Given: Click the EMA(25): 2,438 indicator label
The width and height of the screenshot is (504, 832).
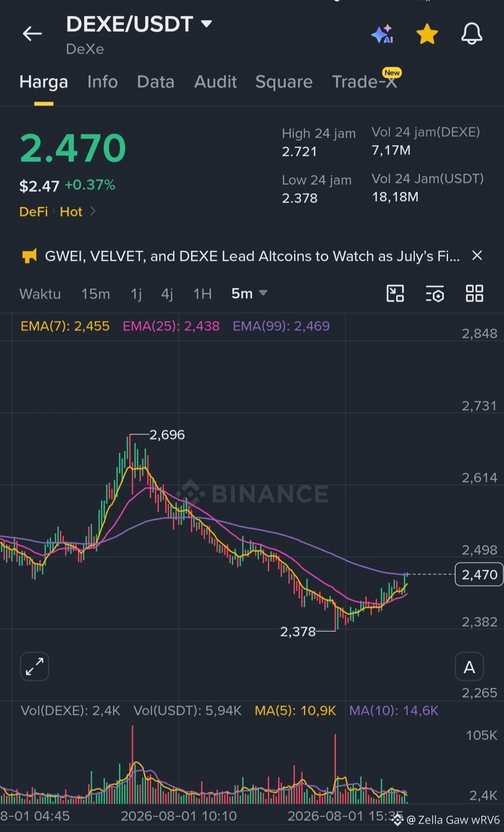Looking at the screenshot, I should pos(171,326).
